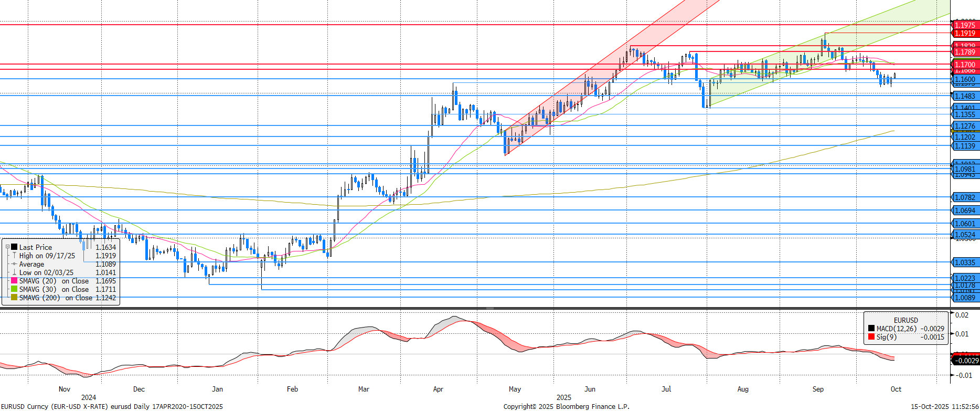980x411 pixels.
Task: Select the SMAVG (20) on Close label
Action: click(x=54, y=281)
